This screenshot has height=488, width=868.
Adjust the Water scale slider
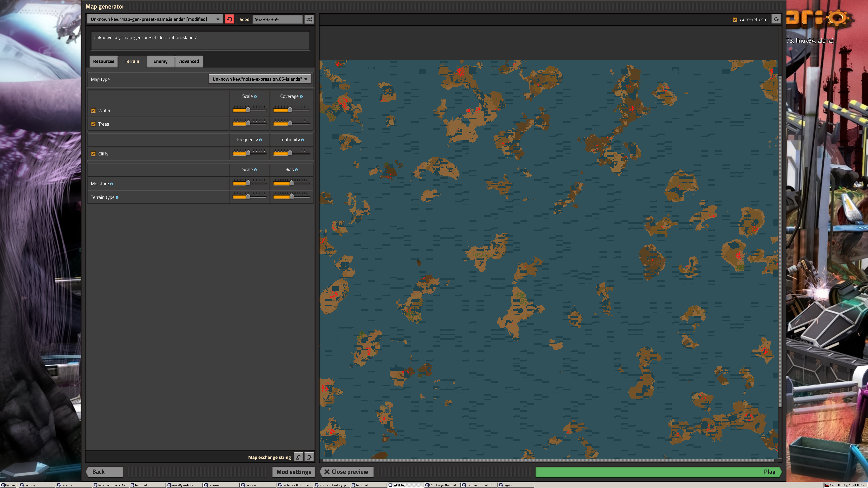[x=249, y=109]
